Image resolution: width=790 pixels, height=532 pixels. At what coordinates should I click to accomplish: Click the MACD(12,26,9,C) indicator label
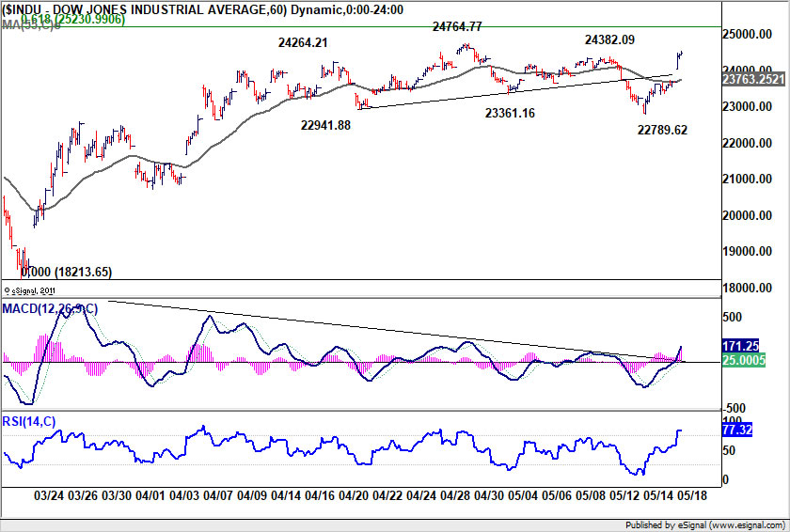point(51,308)
